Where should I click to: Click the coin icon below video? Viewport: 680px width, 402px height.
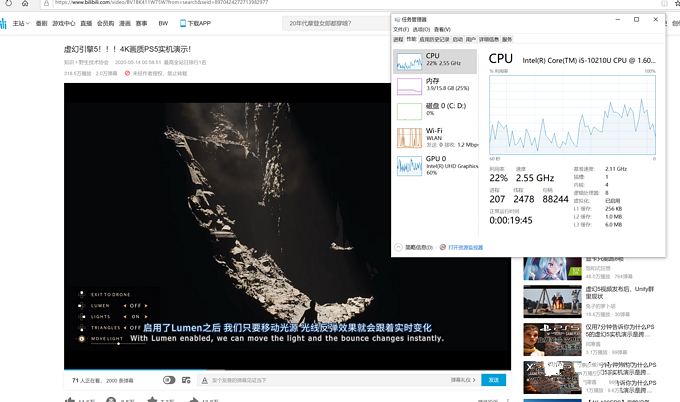coord(111,400)
